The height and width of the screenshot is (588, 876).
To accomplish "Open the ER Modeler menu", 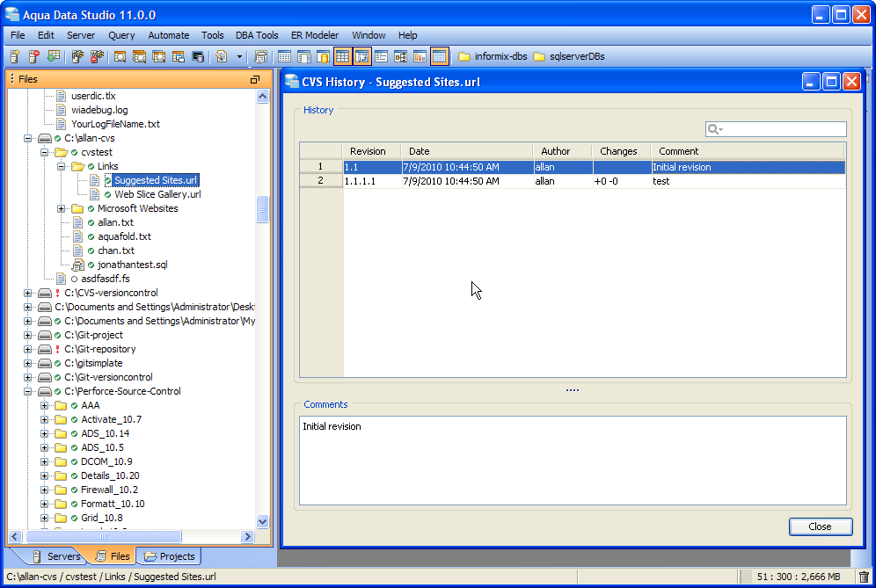I will tap(315, 35).
